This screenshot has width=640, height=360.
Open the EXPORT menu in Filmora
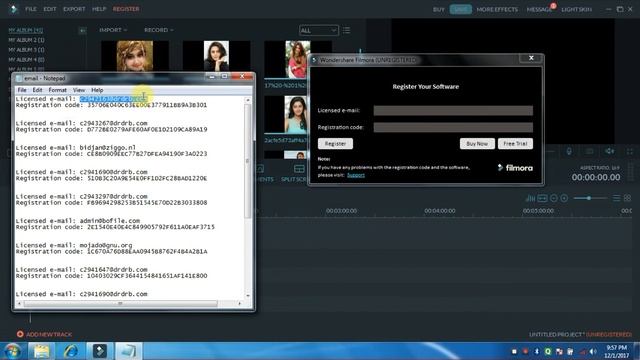coord(74,9)
